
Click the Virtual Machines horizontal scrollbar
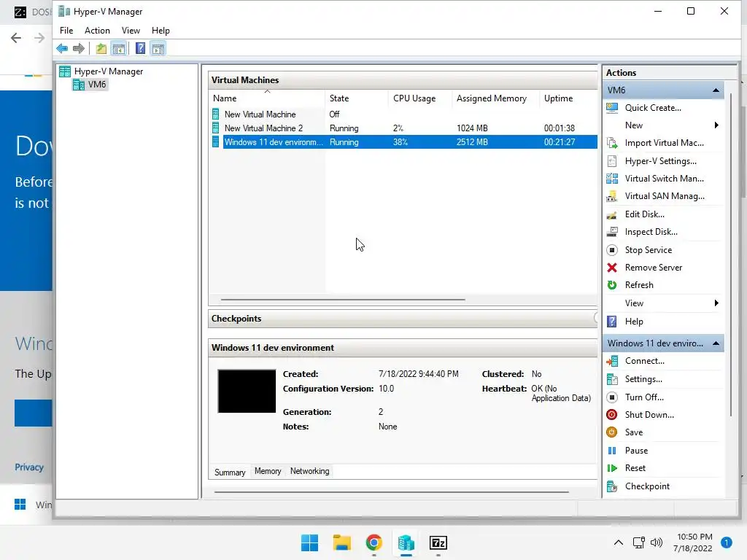click(343, 300)
